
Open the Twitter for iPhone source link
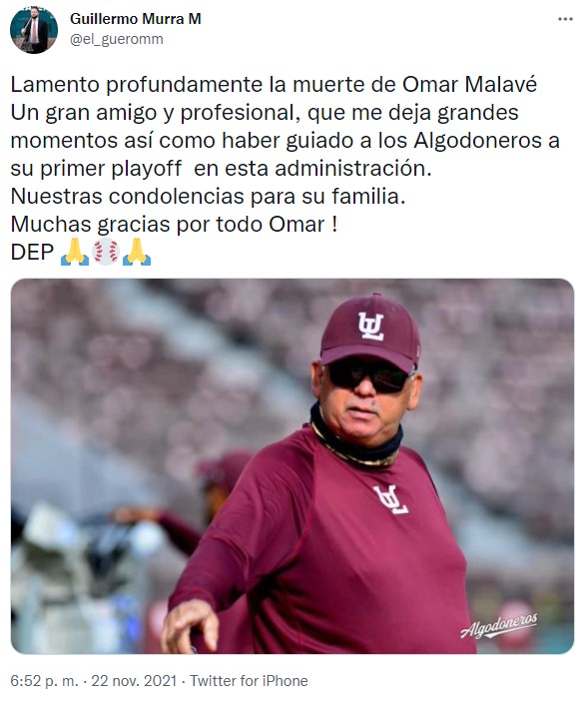click(x=249, y=681)
